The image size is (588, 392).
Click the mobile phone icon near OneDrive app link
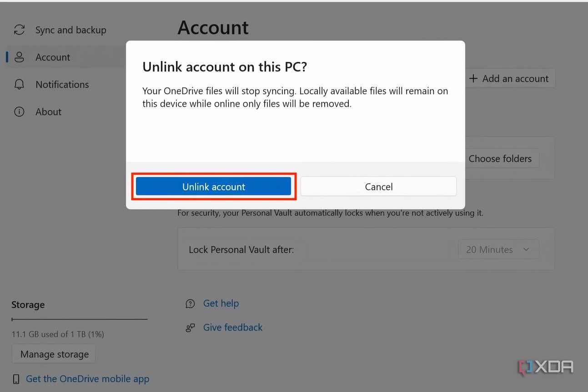(16, 378)
